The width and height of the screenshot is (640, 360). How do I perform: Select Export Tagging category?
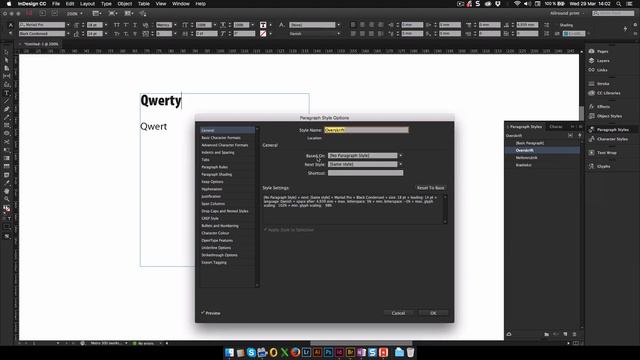click(214, 262)
